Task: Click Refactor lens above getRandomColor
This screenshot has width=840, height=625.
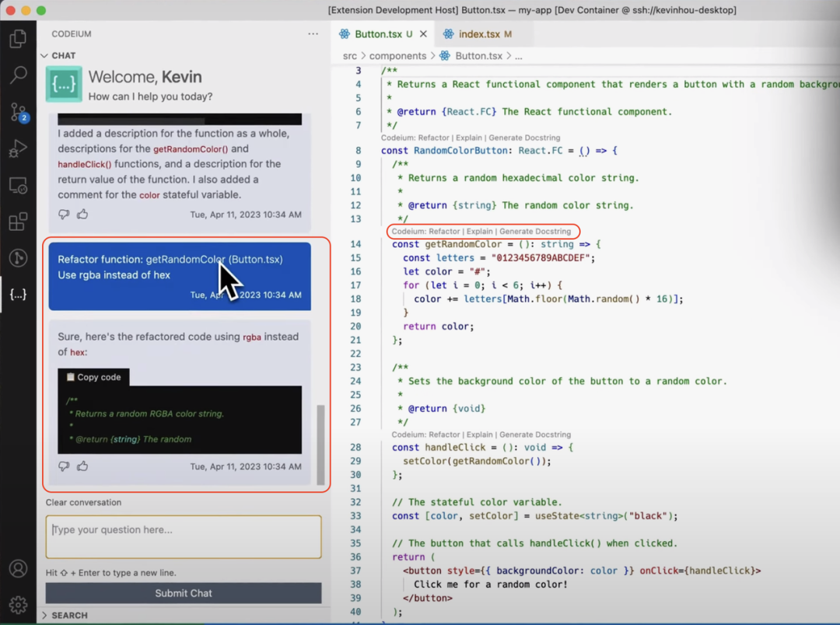Action: tap(445, 232)
